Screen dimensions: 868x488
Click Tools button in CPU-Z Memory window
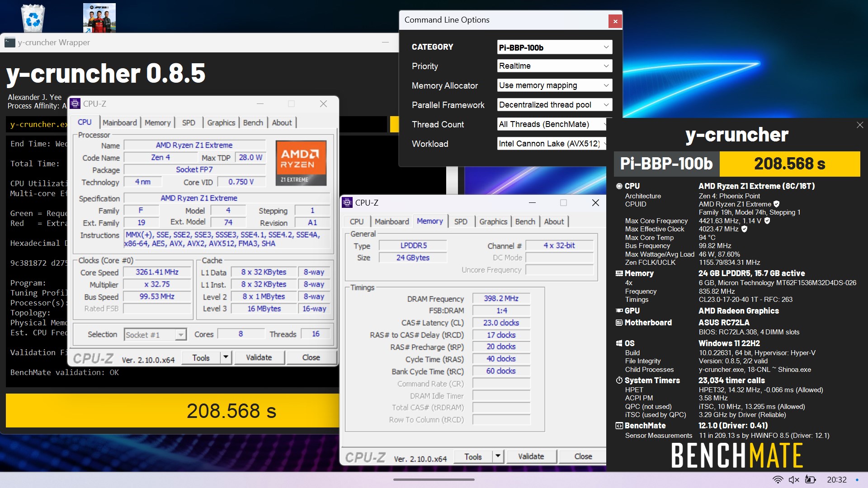(x=473, y=456)
